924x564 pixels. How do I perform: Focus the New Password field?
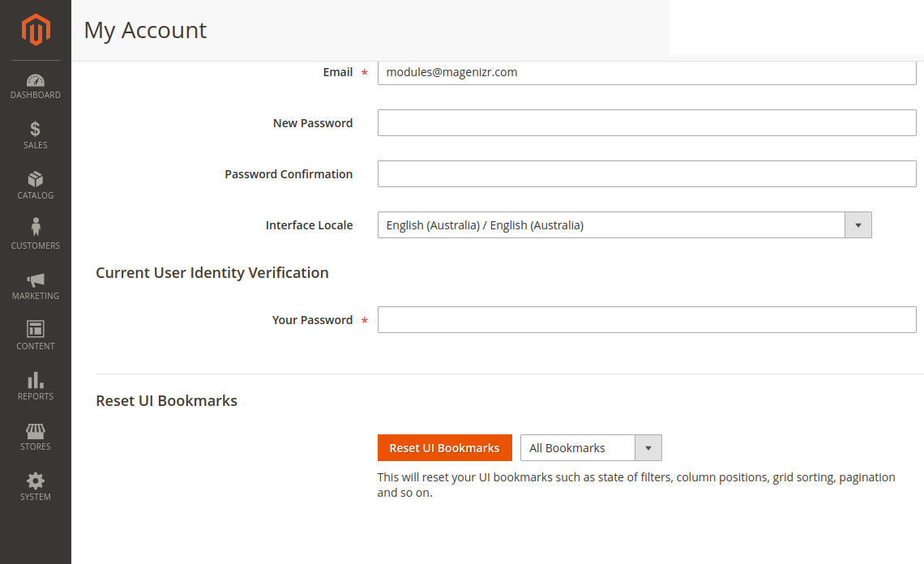pos(647,123)
